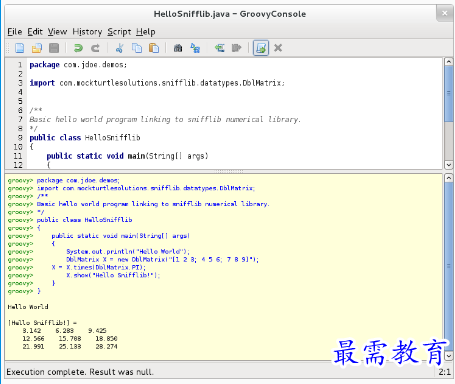The width and height of the screenshot is (455, 384).
Task: Click the editor vertical scrollbar thumb
Action: click(449, 94)
